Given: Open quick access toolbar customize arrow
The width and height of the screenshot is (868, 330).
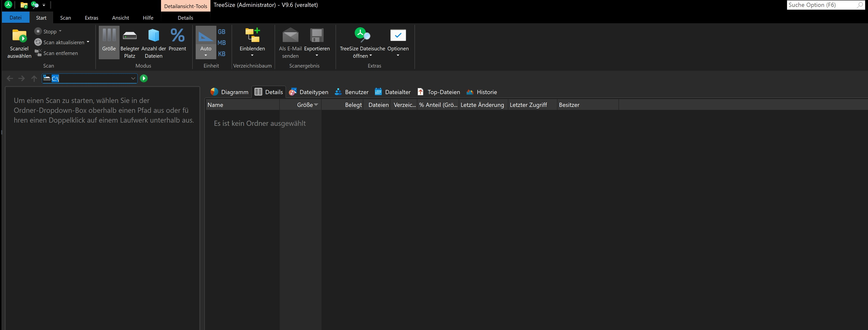Looking at the screenshot, I should tap(44, 5).
